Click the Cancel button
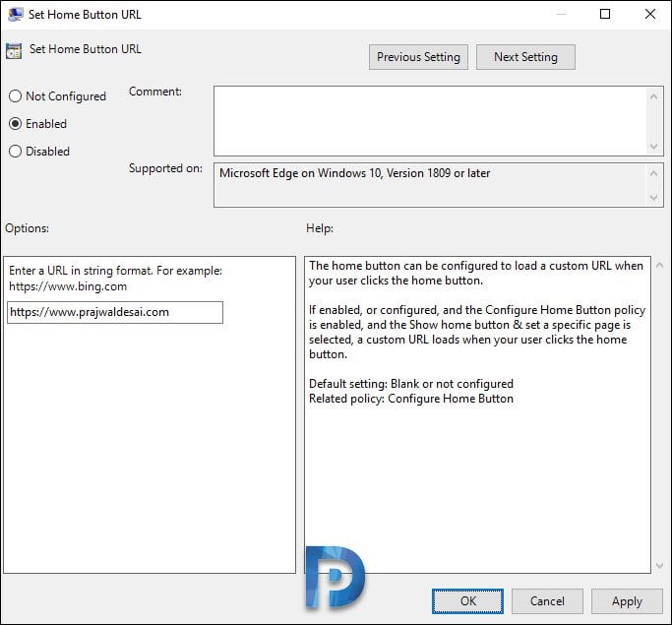This screenshot has height=625, width=672. [547, 601]
